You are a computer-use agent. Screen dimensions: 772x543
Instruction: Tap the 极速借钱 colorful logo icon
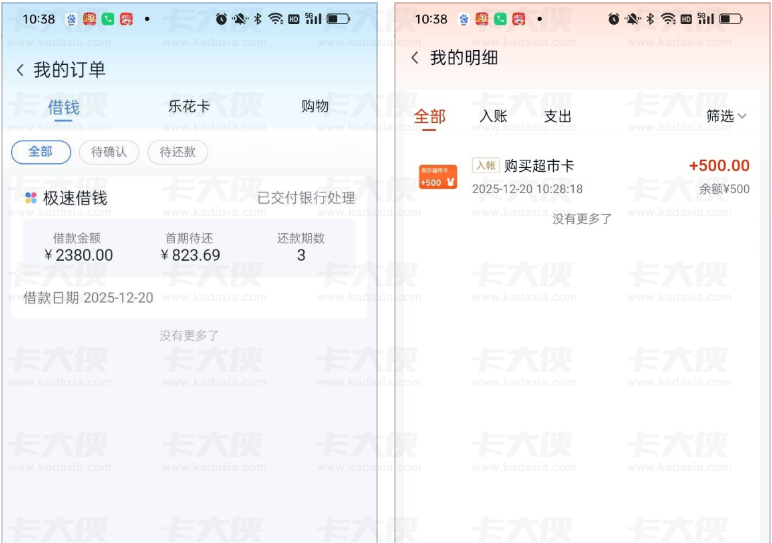point(31,198)
